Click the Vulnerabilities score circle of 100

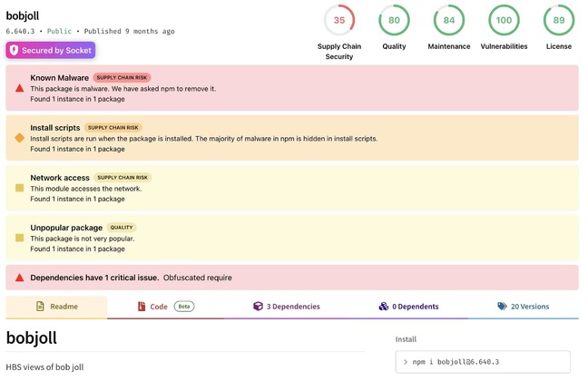pos(504,20)
